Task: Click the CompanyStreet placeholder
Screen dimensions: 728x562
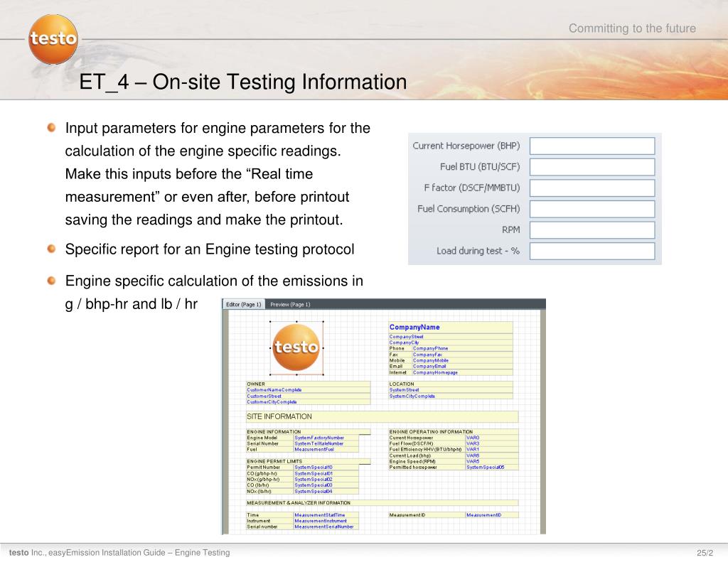Action: point(450,337)
